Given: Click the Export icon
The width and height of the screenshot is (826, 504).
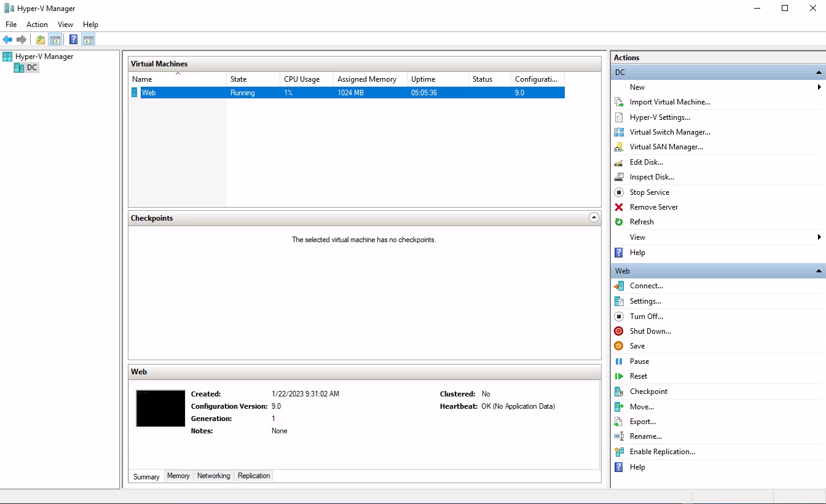Looking at the screenshot, I should coord(619,422).
